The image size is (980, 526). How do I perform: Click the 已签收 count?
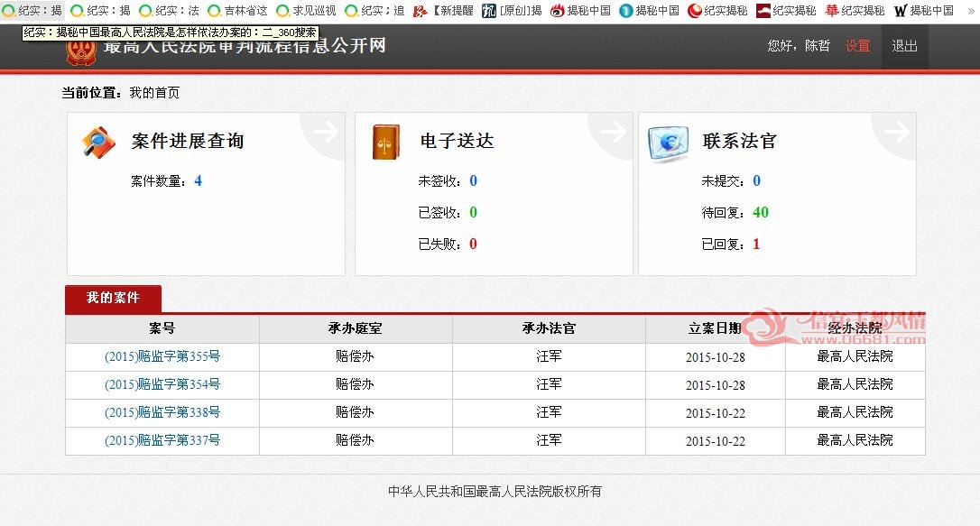pyautogui.click(x=473, y=212)
